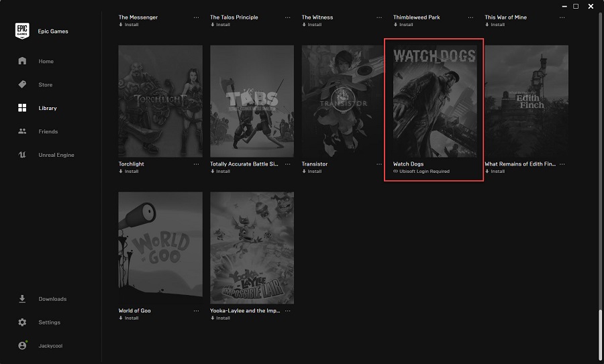Install This War of Mine
This screenshot has width=604, height=364.
(495, 25)
